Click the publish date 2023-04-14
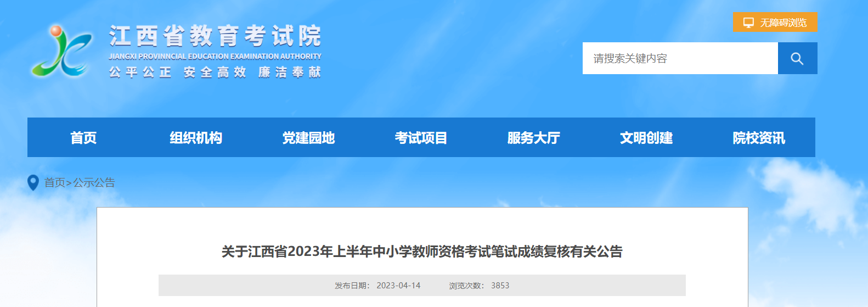 398,286
